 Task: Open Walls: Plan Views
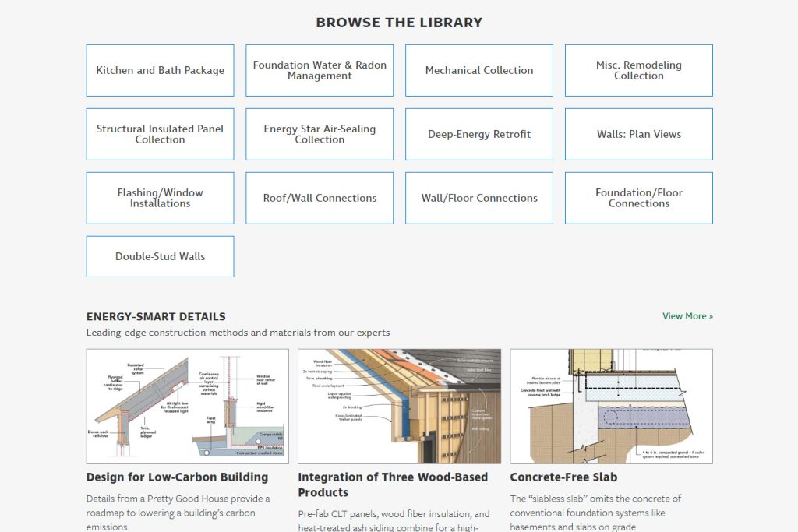pos(639,134)
